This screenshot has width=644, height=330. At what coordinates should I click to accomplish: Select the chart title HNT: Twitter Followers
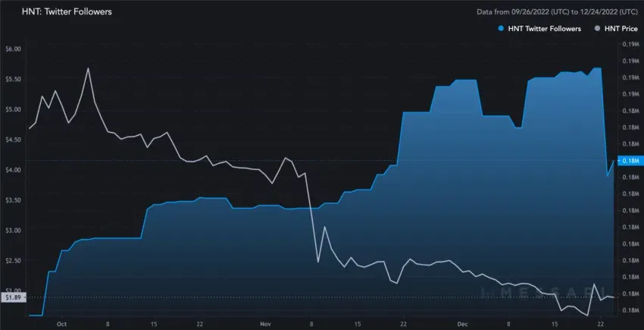67,11
